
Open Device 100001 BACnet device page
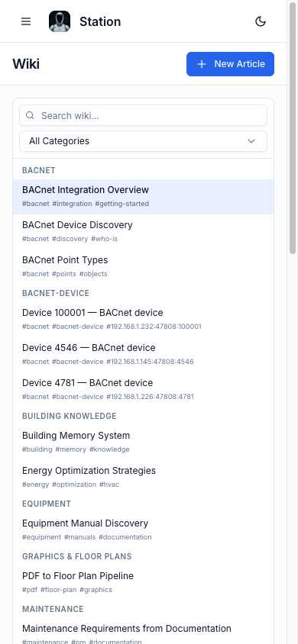click(x=143, y=319)
